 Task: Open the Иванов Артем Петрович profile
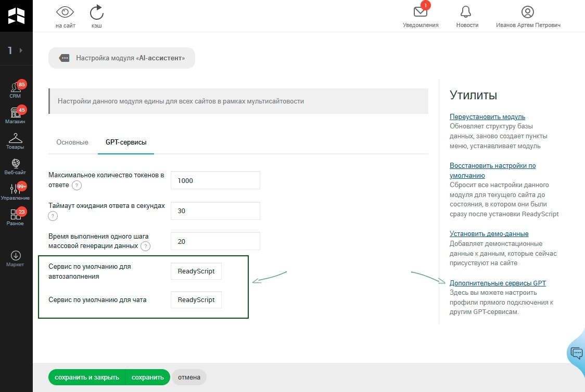point(528,17)
